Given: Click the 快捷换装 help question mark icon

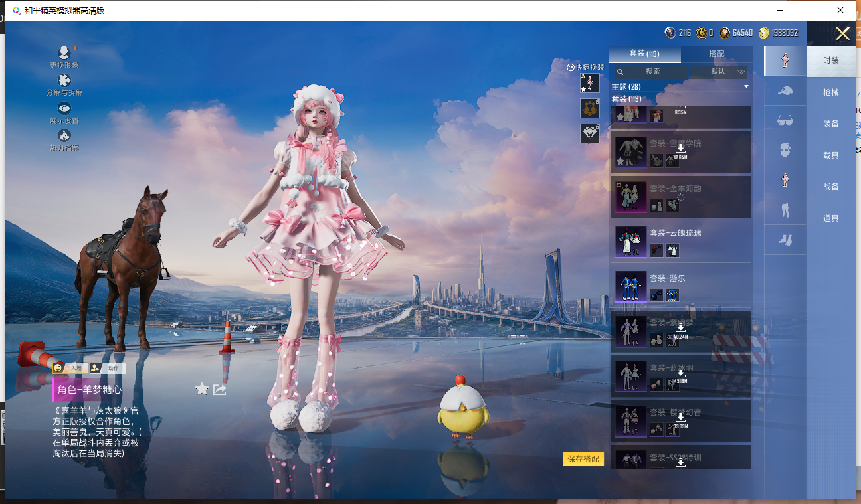Looking at the screenshot, I should point(570,68).
